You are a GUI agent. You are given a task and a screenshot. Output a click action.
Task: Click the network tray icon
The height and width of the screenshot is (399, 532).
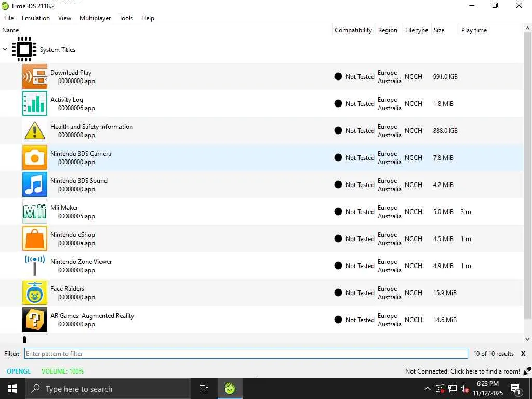click(x=453, y=389)
